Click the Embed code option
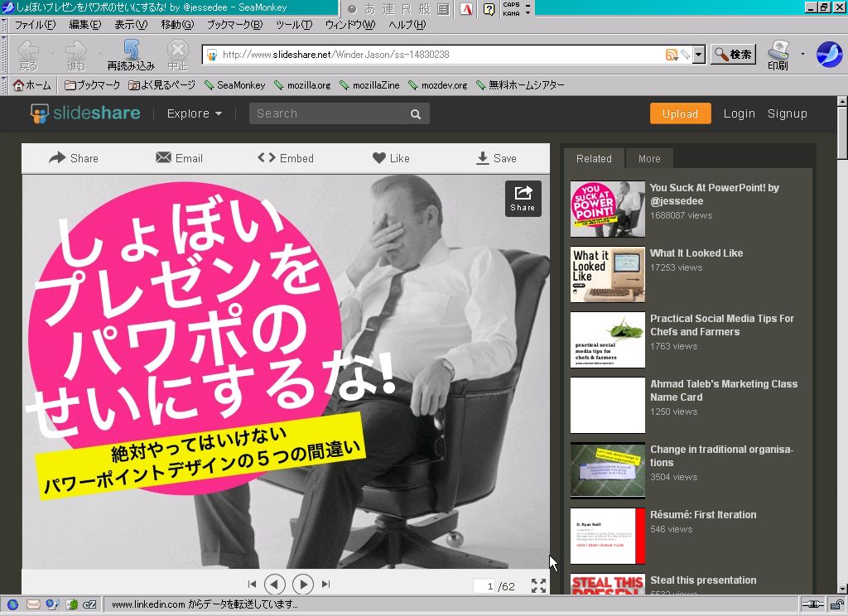The height and width of the screenshot is (616, 848). (x=286, y=158)
